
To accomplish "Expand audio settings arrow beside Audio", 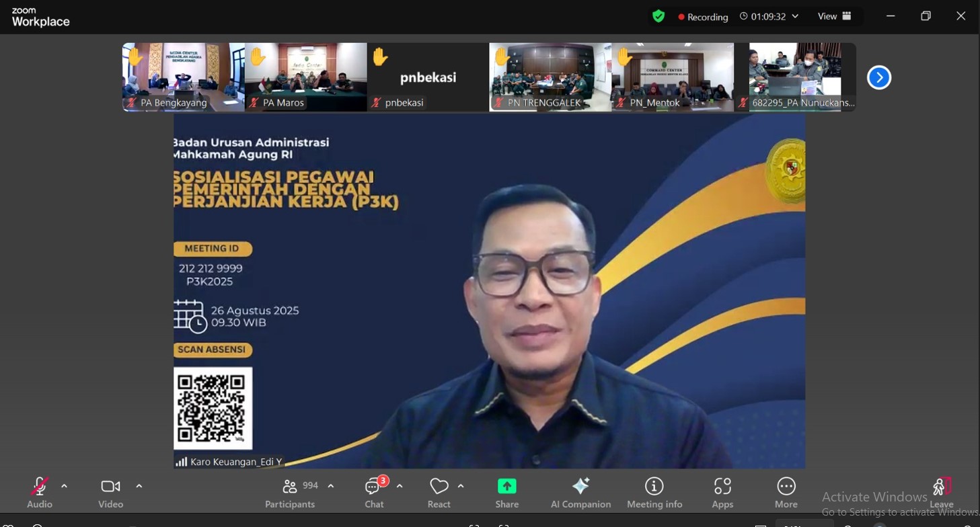I will click(x=65, y=486).
